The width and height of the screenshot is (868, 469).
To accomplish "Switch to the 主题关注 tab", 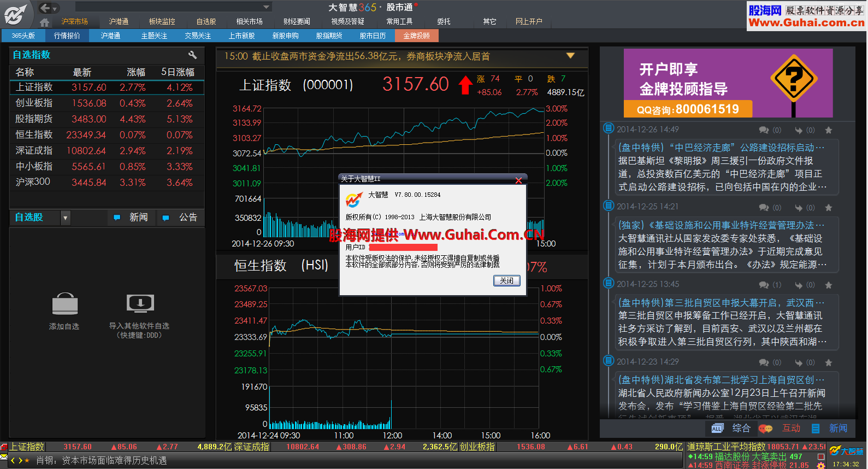I will coord(154,36).
